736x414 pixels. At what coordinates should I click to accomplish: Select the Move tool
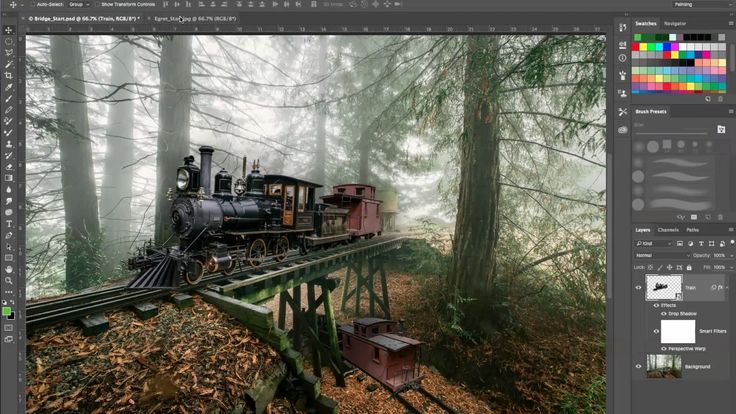[9, 30]
